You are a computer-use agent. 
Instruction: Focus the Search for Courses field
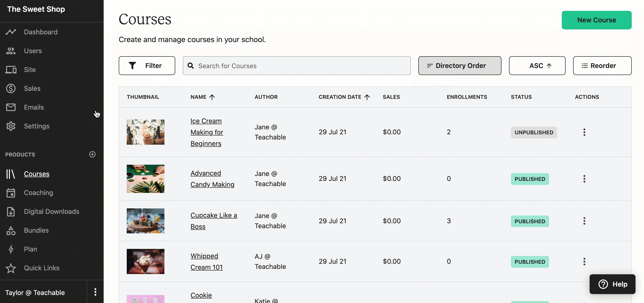pos(297,66)
